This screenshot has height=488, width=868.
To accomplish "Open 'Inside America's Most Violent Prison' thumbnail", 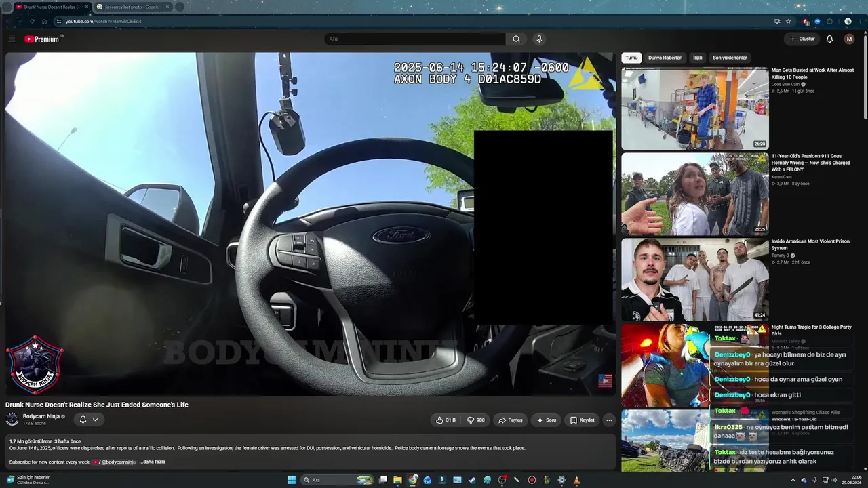I will pos(695,279).
